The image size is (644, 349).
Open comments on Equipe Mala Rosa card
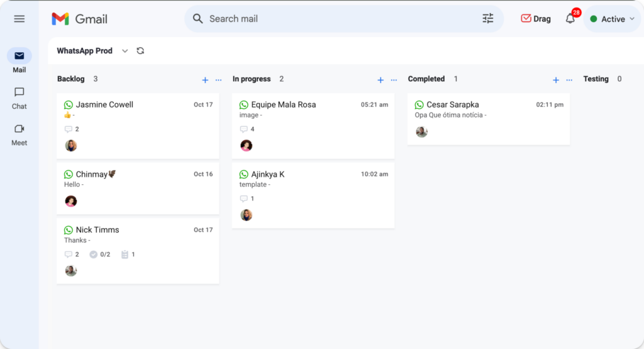coord(247,130)
